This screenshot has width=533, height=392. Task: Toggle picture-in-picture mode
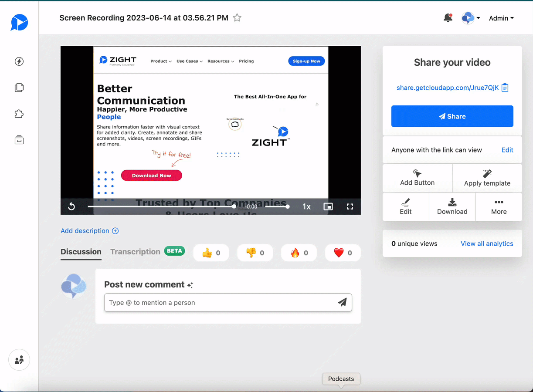tap(328, 206)
